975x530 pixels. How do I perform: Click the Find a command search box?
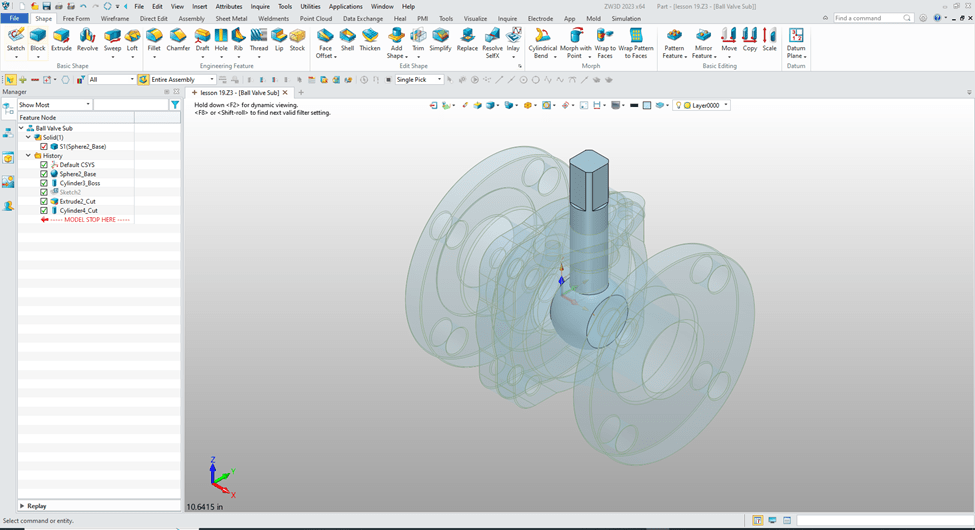click(867, 18)
